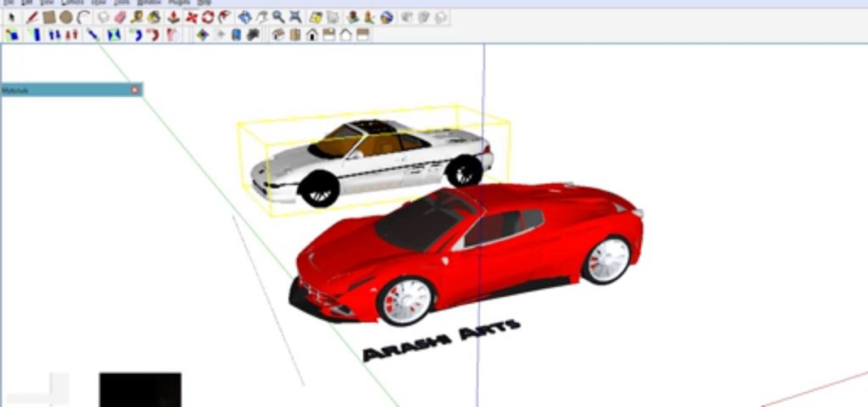Click the Materials panel title bar

[x=71, y=90]
